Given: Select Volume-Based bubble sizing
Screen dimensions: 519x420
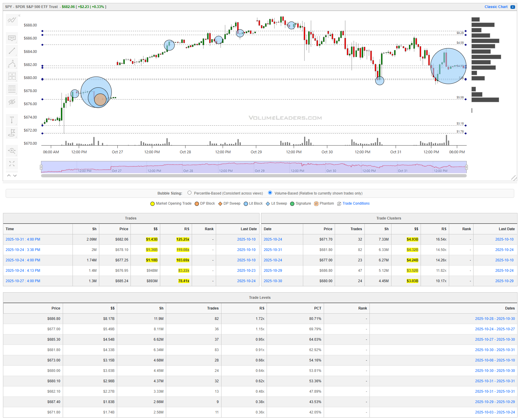Looking at the screenshot, I should point(270,193).
